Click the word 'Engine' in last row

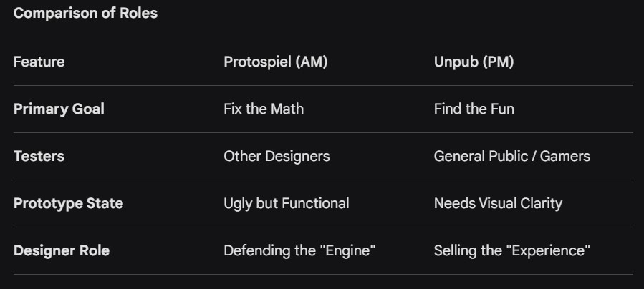point(350,250)
